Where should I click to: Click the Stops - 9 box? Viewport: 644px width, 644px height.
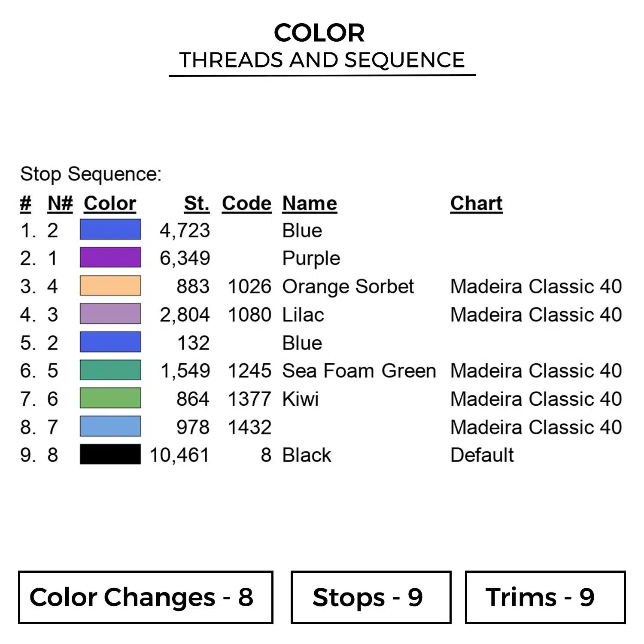tap(371, 597)
